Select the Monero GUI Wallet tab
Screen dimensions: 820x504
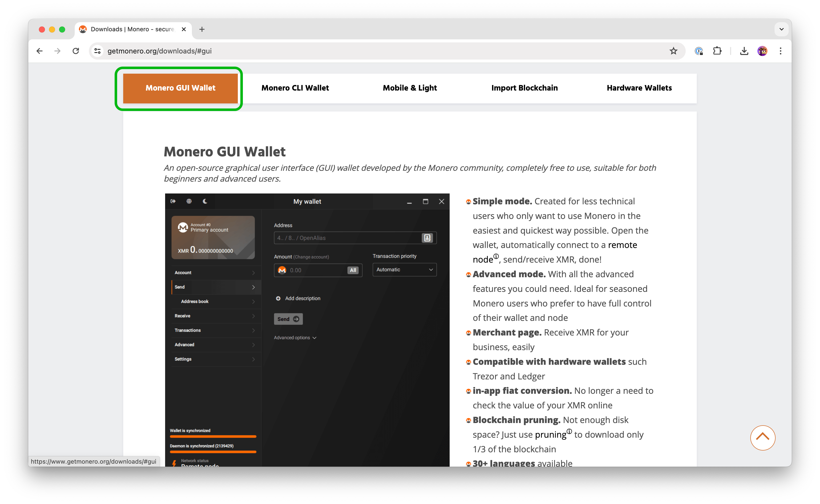coord(181,88)
